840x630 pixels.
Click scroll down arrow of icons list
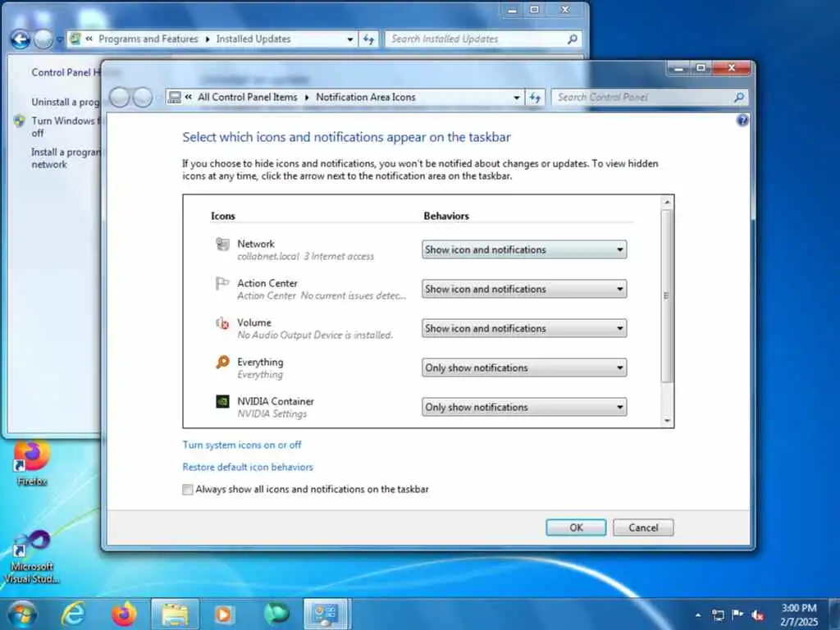[x=667, y=421]
